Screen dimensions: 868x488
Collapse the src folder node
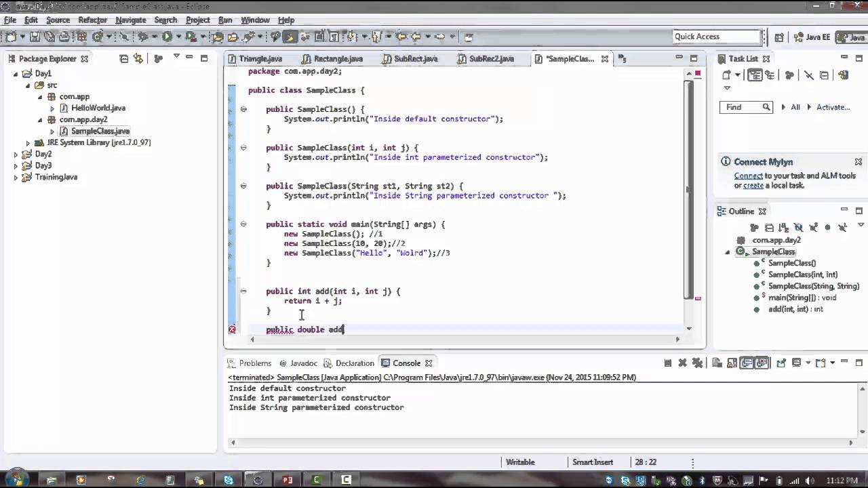point(28,85)
